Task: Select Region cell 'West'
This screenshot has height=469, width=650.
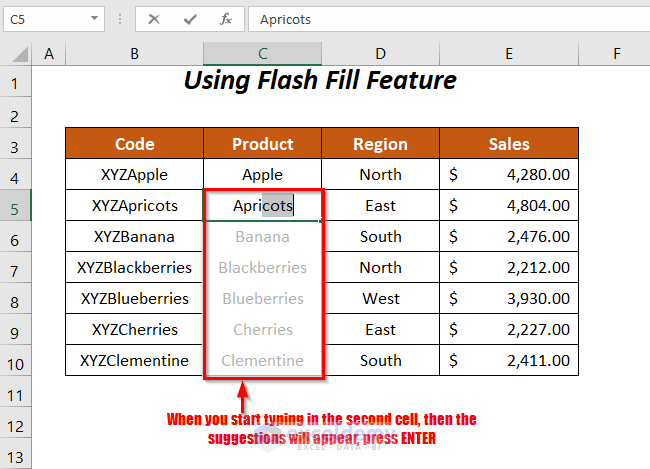Action: coord(380,299)
